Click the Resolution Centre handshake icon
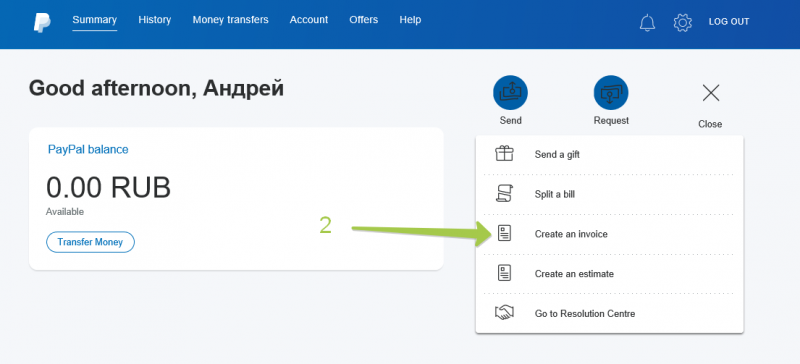Image resolution: width=800 pixels, height=364 pixels. pos(504,312)
